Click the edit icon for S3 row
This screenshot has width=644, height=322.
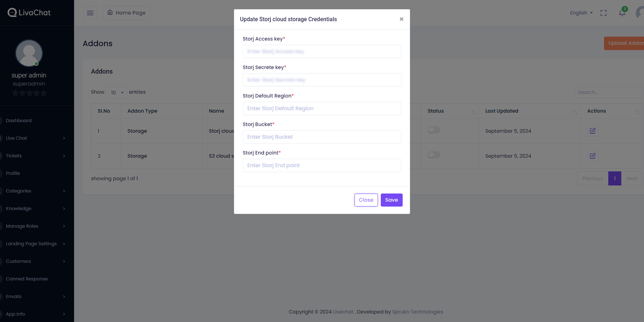pyautogui.click(x=592, y=156)
